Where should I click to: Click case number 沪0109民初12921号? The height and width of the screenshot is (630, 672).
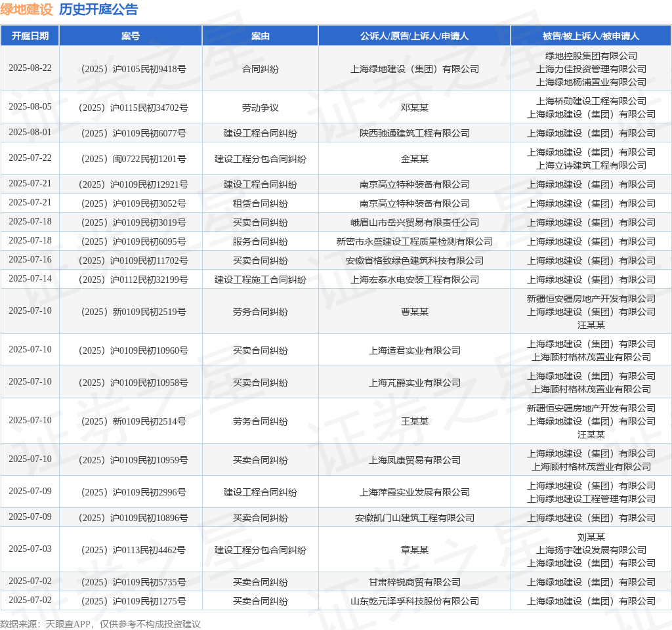click(133, 184)
